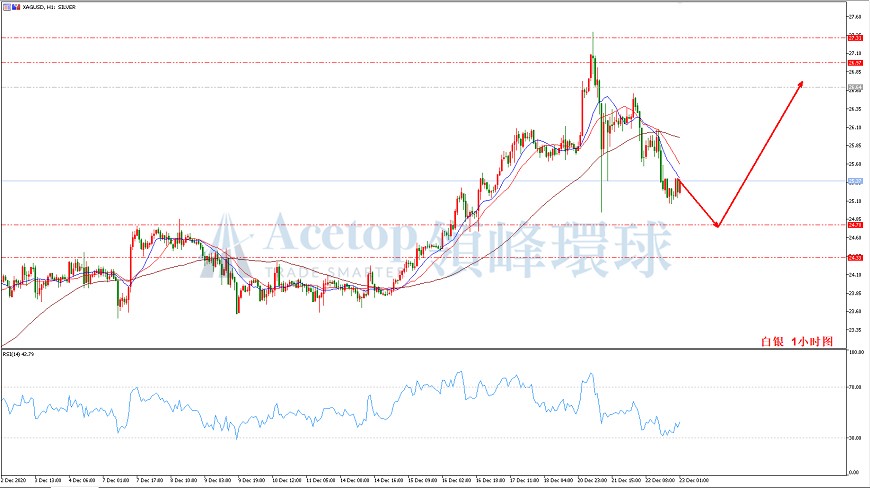The width and height of the screenshot is (870, 488).
Task: Click the red 24.33 support price tag
Action: [x=855, y=257]
